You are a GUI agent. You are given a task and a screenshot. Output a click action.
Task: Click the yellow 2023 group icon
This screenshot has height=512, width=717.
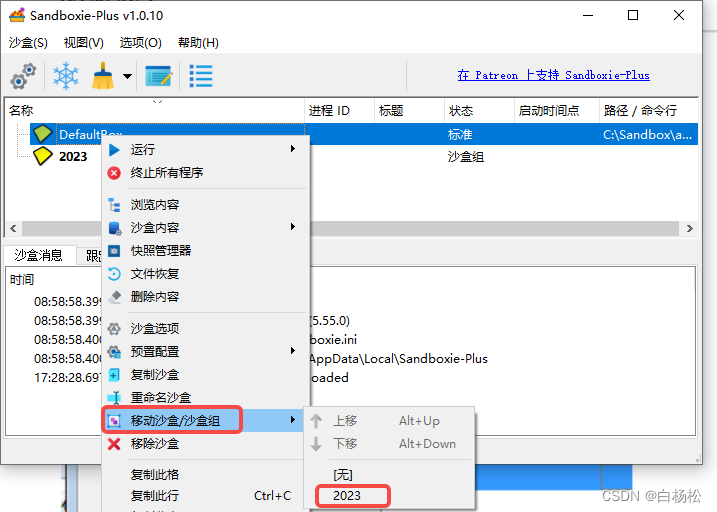click(43, 156)
